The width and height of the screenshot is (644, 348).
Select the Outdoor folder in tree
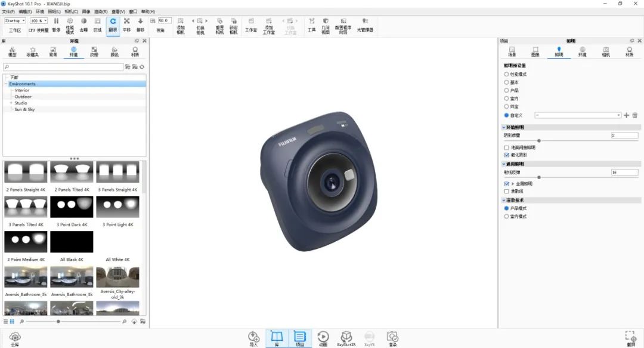tap(23, 97)
